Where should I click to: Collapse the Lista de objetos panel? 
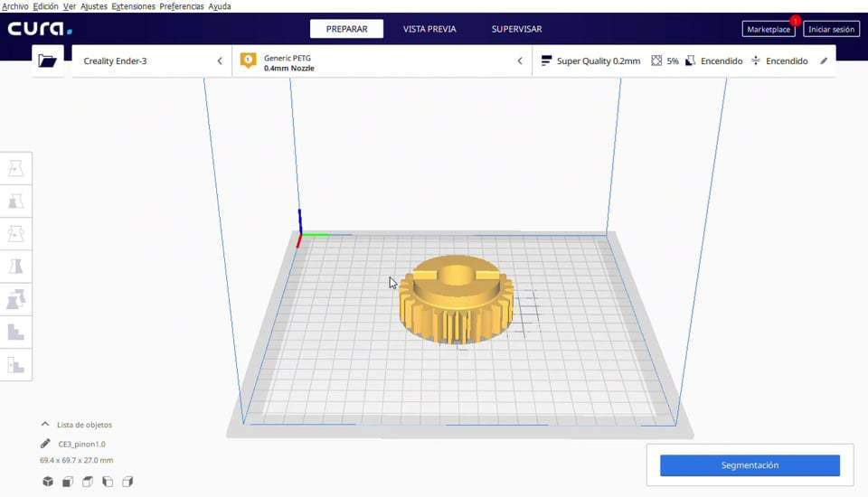[45, 424]
